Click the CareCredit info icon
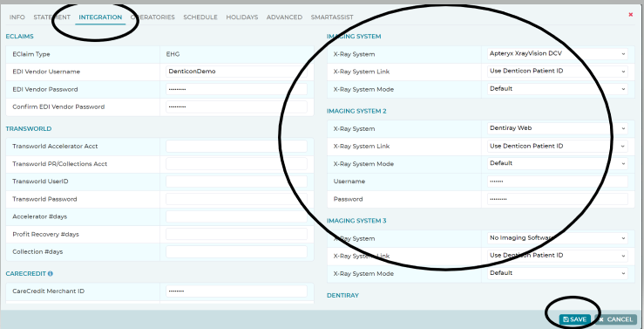The width and height of the screenshot is (644, 329). pyautogui.click(x=50, y=273)
